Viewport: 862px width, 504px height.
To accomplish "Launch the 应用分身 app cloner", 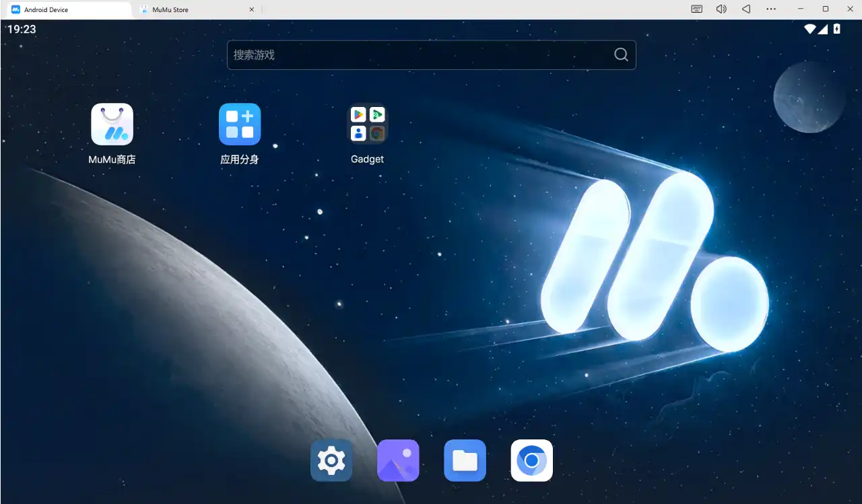I will pyautogui.click(x=240, y=124).
